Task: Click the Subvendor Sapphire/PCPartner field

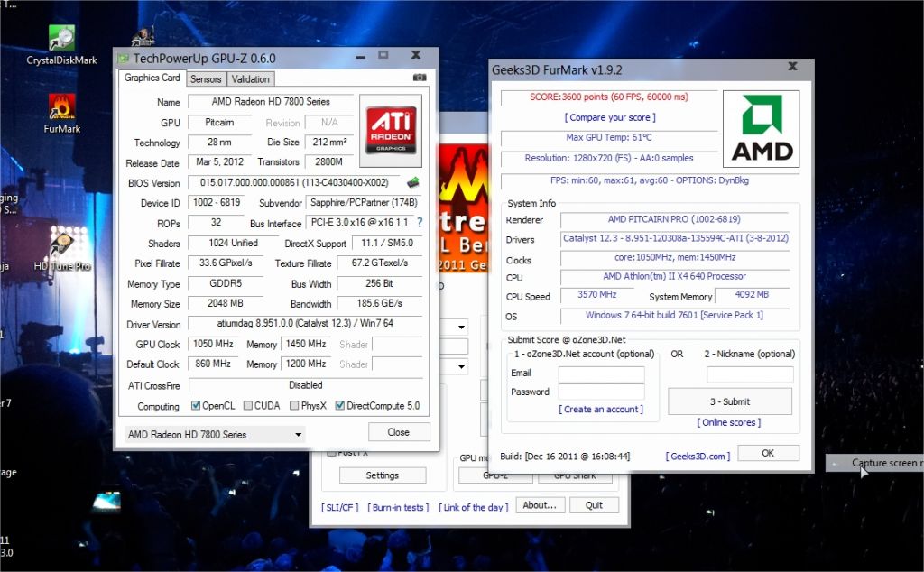Action: (364, 203)
